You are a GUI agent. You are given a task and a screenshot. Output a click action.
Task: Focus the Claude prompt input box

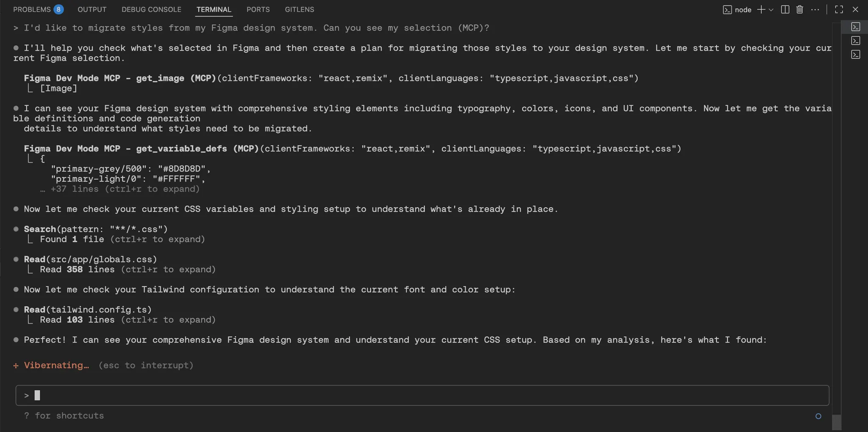(422, 395)
